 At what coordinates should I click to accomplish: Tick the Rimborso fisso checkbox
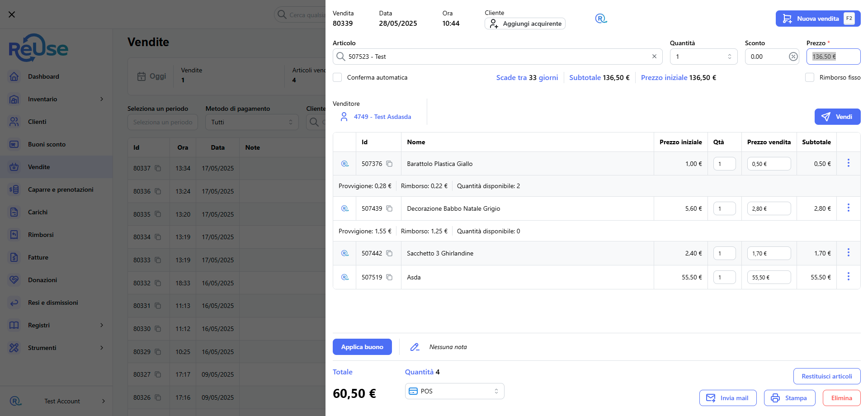pos(810,77)
